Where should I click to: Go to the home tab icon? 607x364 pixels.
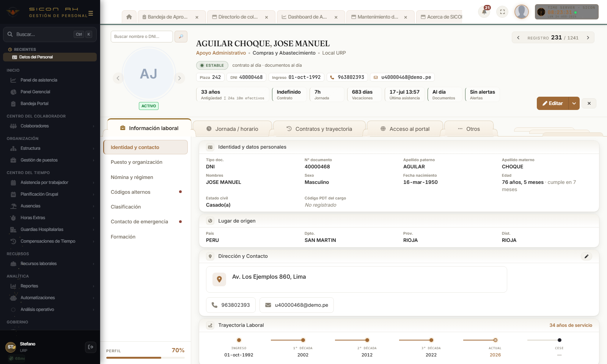(129, 17)
